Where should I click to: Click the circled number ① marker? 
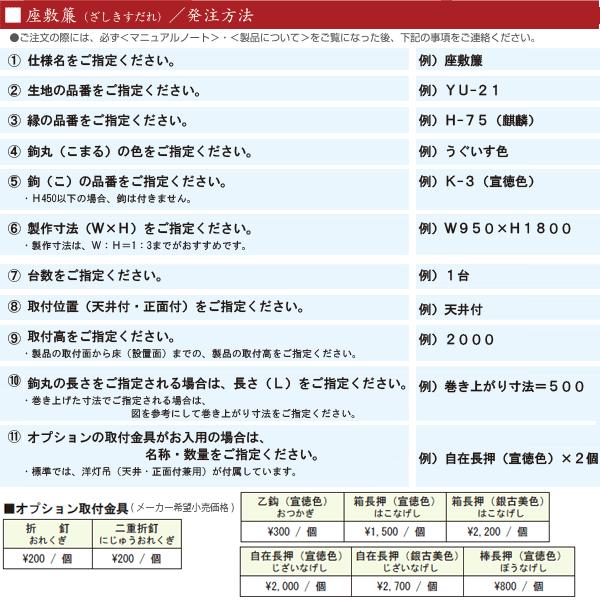click(14, 60)
